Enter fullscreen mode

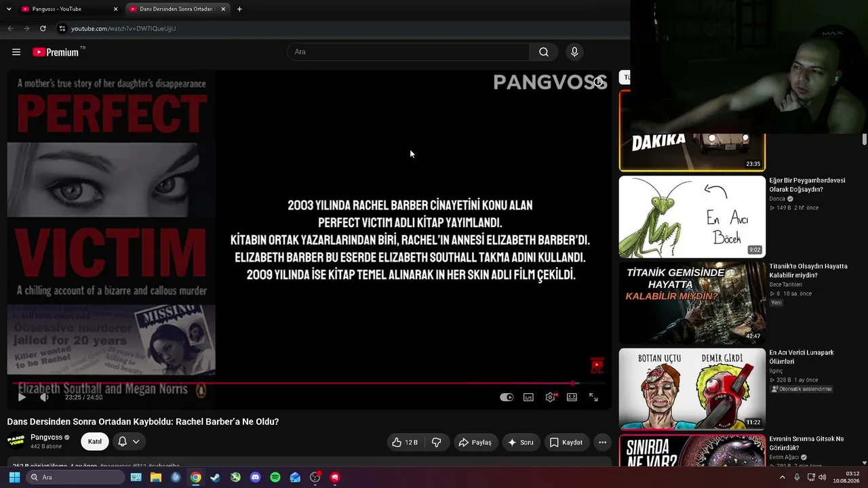593,397
